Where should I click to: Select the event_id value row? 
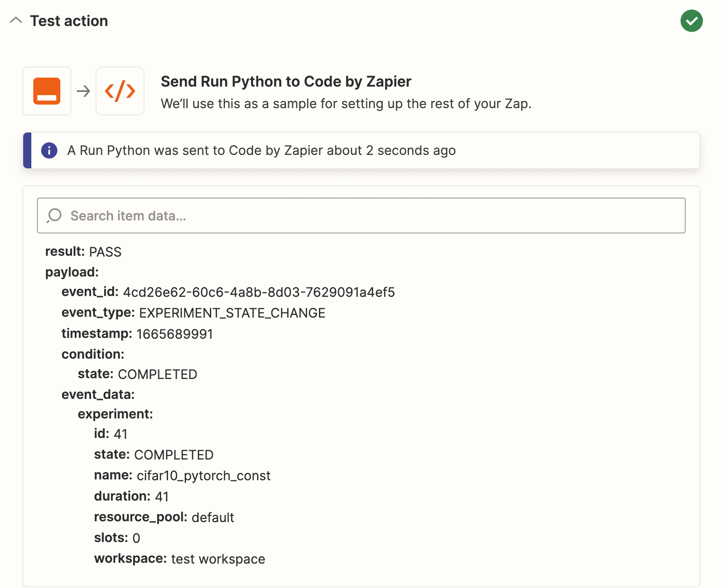(228, 292)
